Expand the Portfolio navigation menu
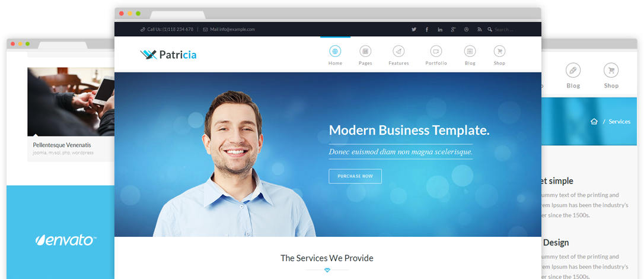644x279 pixels. (436, 55)
